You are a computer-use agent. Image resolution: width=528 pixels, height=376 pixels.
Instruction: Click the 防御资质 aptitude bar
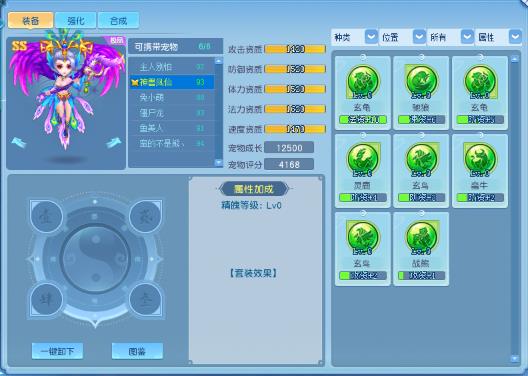pos(295,69)
